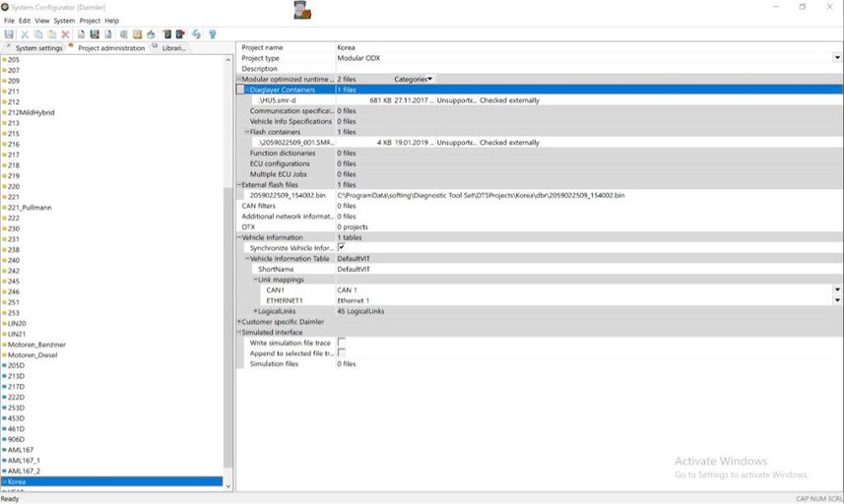Click the New document toolbar icon
Screen dimensions: 844x504
coord(82,33)
